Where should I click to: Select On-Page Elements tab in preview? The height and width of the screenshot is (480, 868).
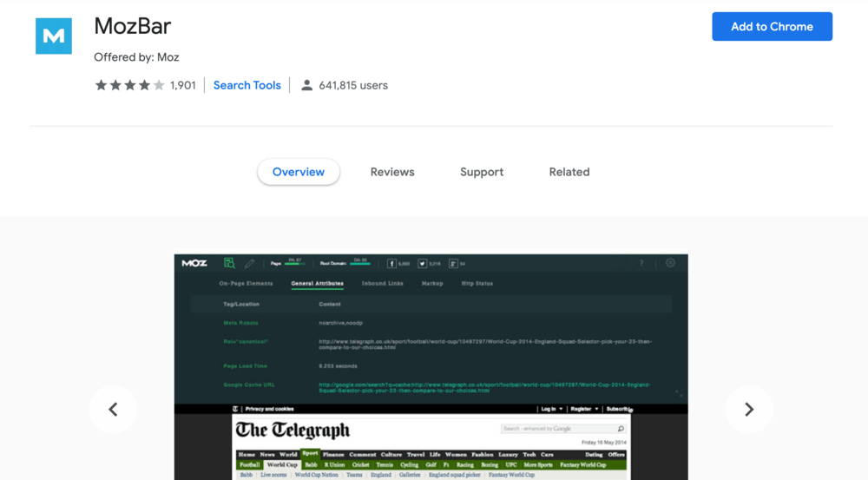coord(246,284)
